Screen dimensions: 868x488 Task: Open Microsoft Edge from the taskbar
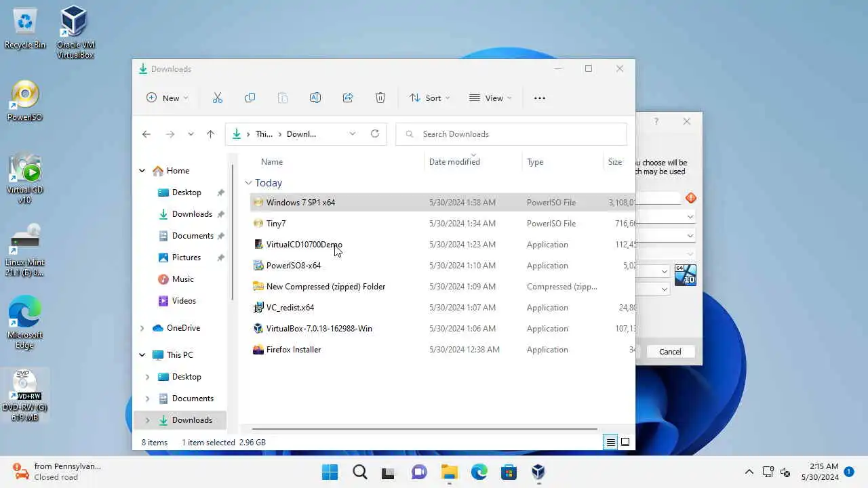coord(479,472)
